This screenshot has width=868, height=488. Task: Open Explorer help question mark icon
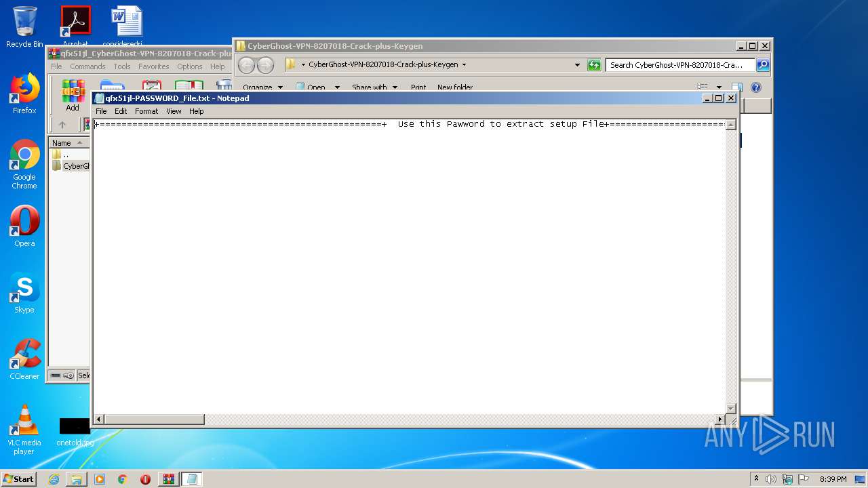click(756, 87)
